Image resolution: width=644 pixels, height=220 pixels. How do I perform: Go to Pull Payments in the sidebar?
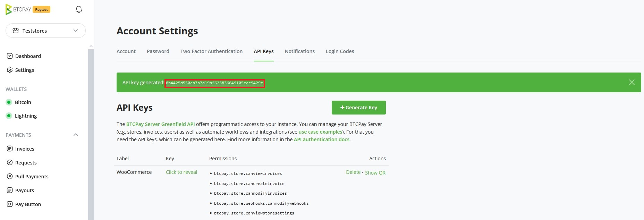pyautogui.click(x=32, y=176)
